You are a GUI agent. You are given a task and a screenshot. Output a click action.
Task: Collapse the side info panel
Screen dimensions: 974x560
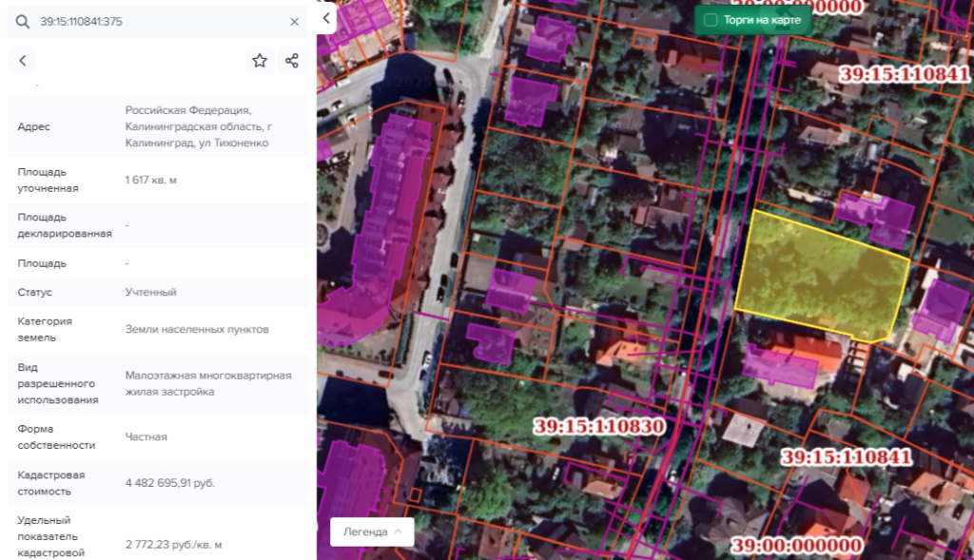point(326,18)
